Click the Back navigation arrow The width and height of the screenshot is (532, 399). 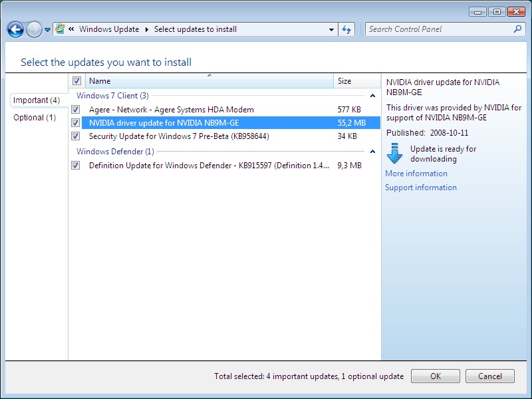pos(15,29)
